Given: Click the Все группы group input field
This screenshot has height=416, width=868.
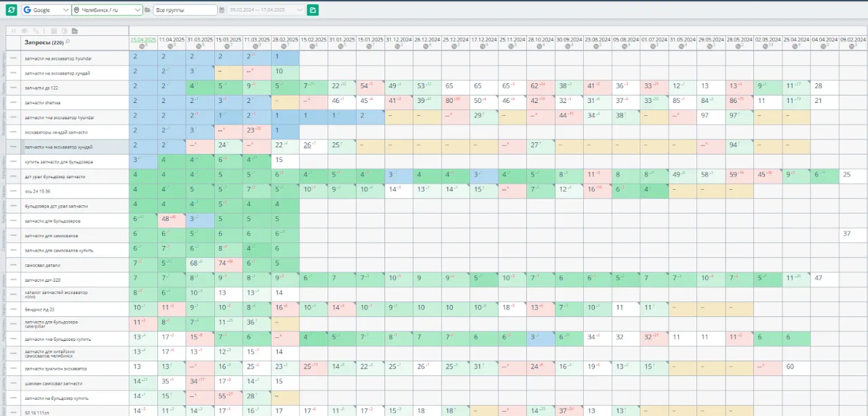Looking at the screenshot, I should click(184, 10).
